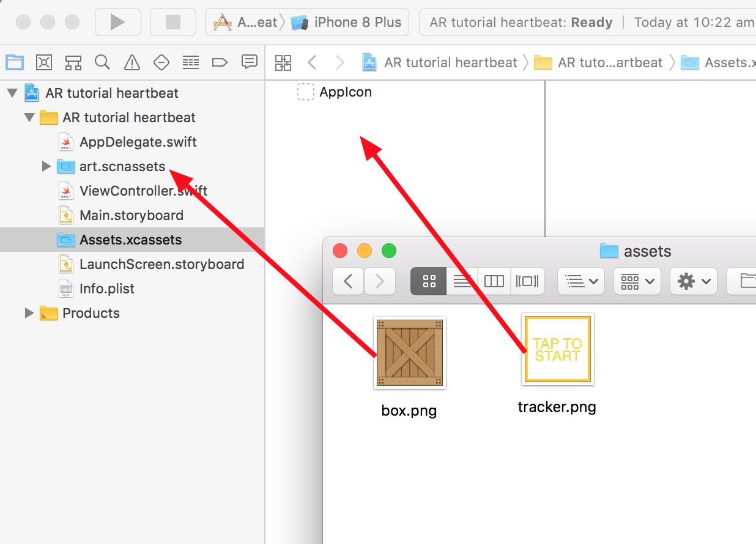Open the Finder arrange-by dropdown
Image resolution: width=756 pixels, height=544 pixels.
(581, 281)
